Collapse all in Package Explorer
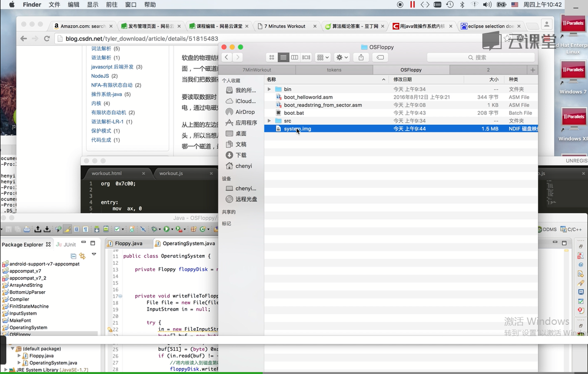 [x=73, y=256]
